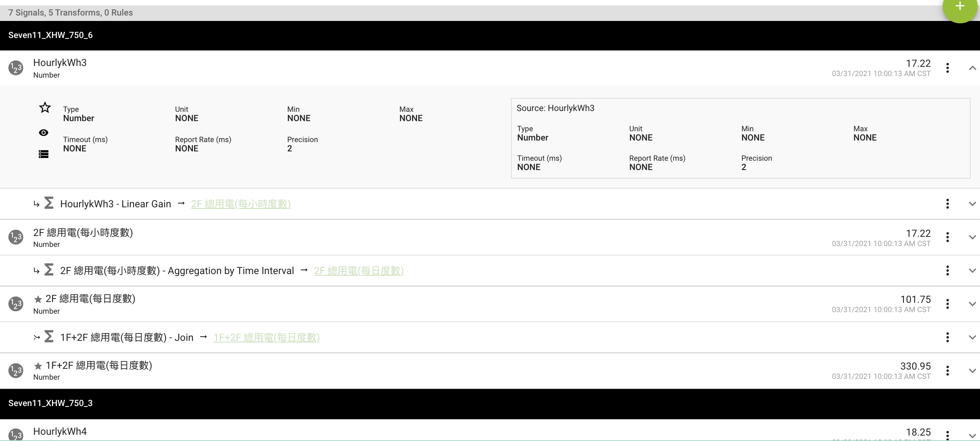Click the summation icon on 1F+2F 總用電 Join transform
This screenshot has width=980, height=441.
[x=49, y=337]
